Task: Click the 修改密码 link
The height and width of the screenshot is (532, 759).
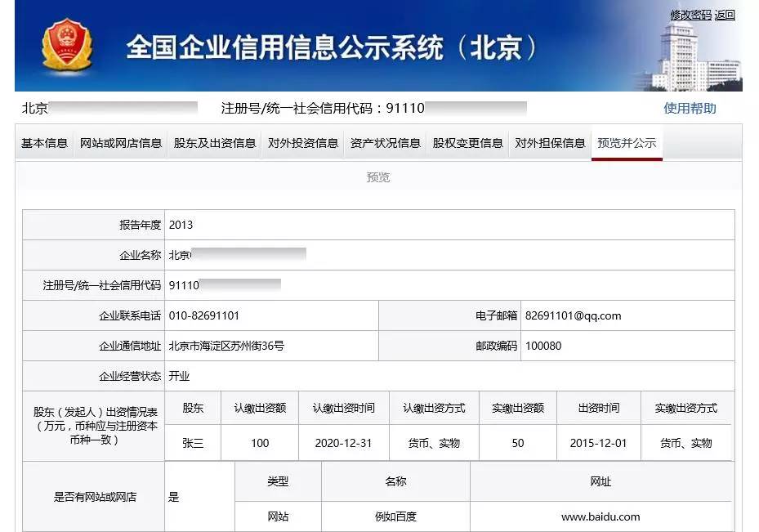Action: click(690, 15)
